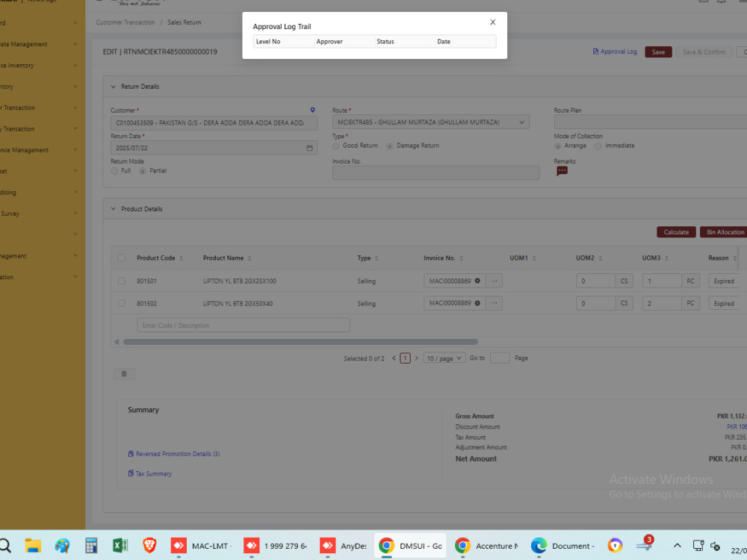
Task: Click the table horizontal scrollbar
Action: [x=300, y=342]
